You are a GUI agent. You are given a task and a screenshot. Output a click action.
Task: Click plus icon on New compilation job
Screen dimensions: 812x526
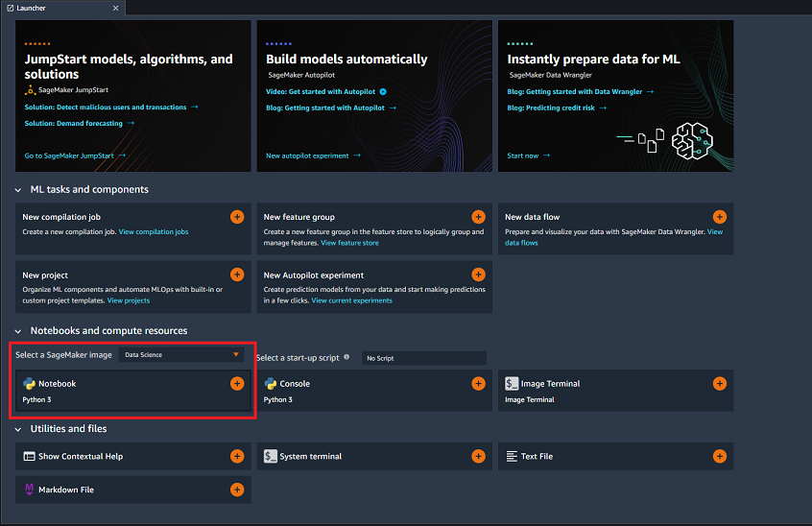coord(237,217)
